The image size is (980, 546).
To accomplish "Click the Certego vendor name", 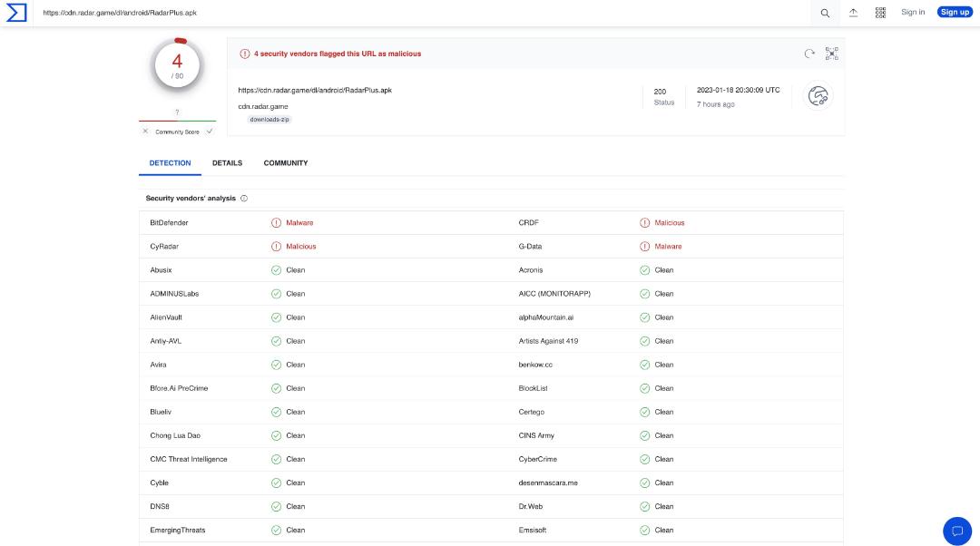I will tap(531, 413).
